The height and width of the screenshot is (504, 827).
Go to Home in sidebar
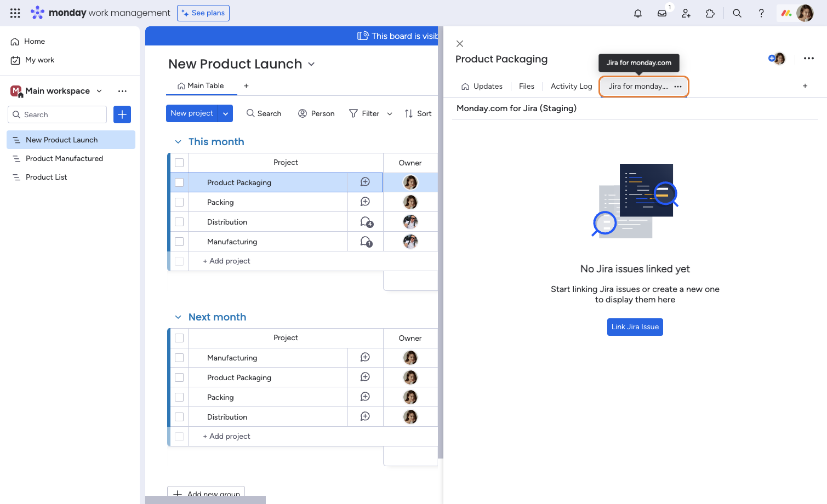click(28, 42)
